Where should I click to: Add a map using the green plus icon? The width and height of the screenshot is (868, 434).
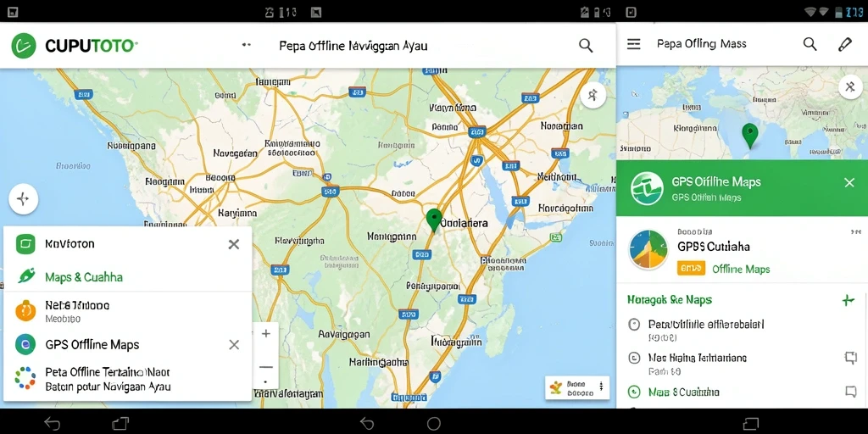point(848,301)
